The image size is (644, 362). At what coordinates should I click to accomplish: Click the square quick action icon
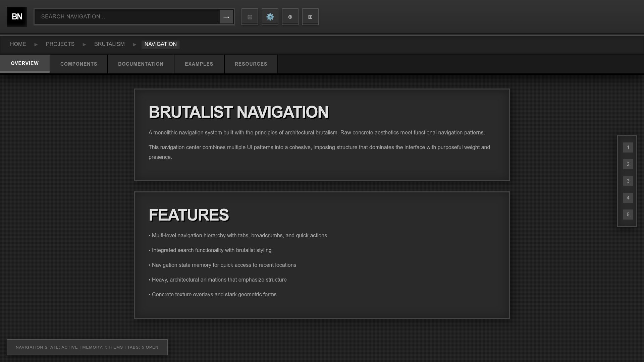pos(310,17)
